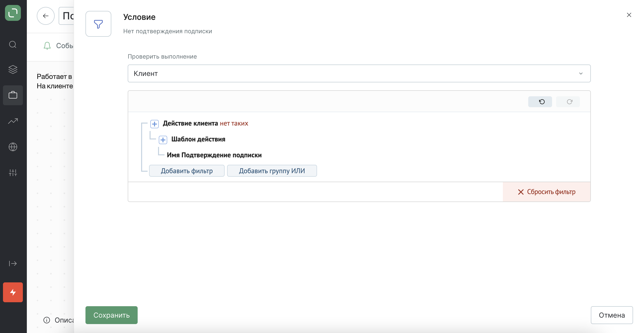Screen dimensions: 644x333
Task: Click the funnel condition icon
Action: 98,24
